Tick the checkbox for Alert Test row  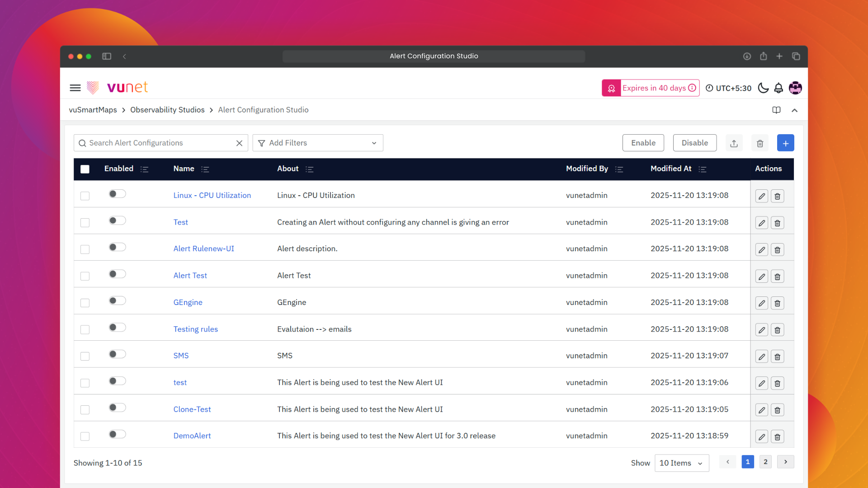pyautogui.click(x=85, y=276)
